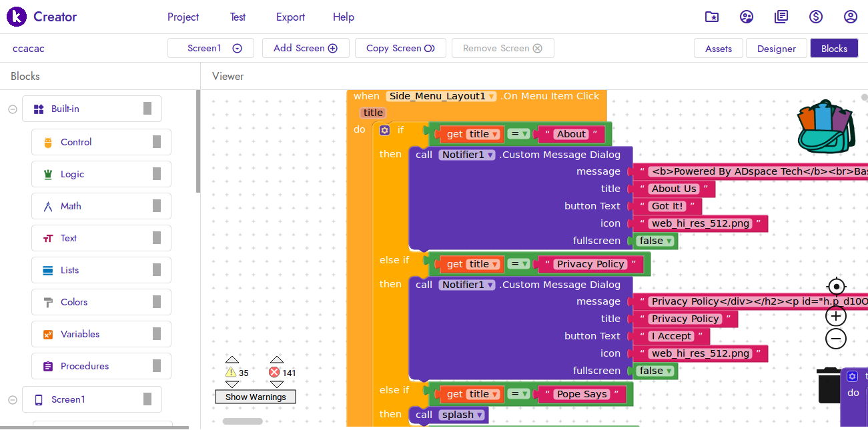Collapse the Screen1 tree section
The width and height of the screenshot is (868, 430).
13,400
